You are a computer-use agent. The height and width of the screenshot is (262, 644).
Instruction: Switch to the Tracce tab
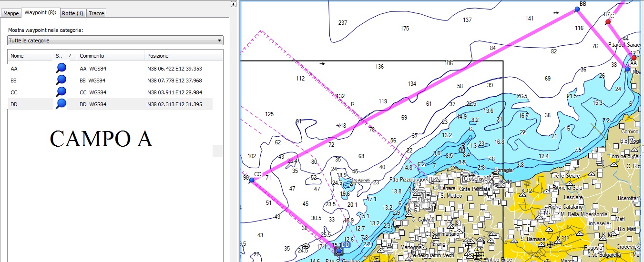96,13
